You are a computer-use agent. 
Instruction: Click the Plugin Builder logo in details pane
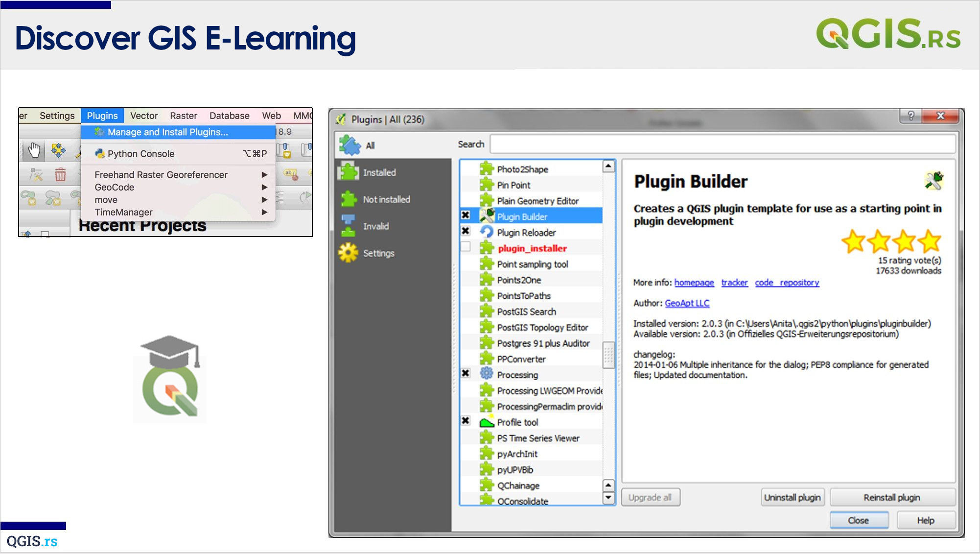(x=933, y=181)
